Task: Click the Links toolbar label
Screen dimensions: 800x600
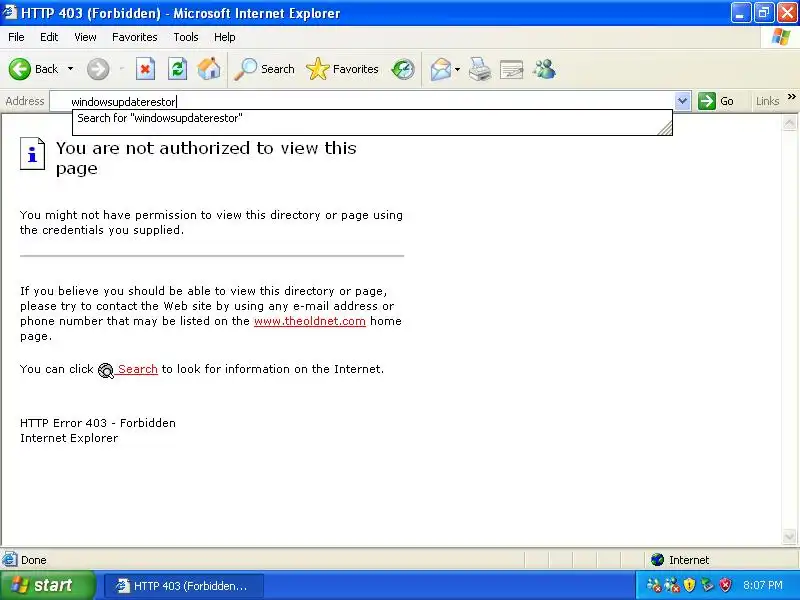Action: click(767, 101)
